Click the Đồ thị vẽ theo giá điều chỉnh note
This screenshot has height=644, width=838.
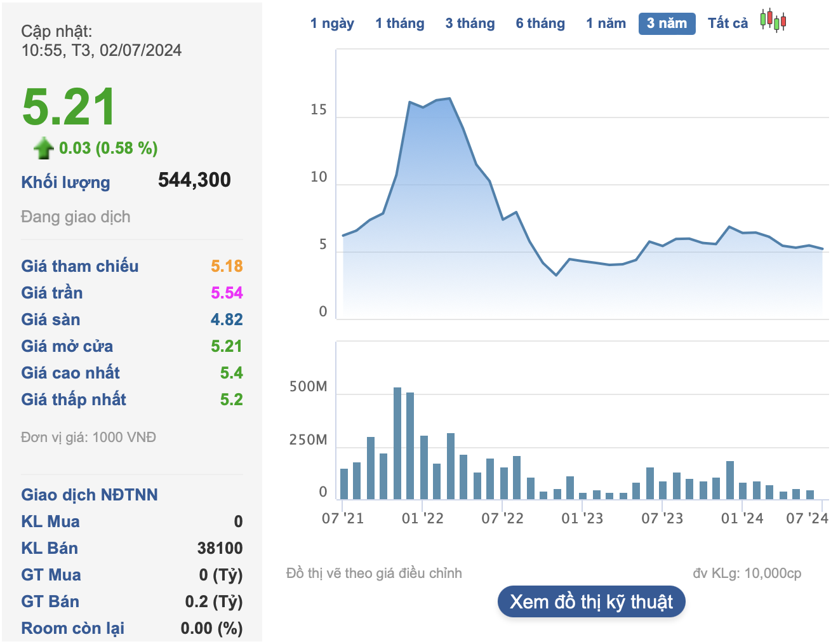(374, 574)
